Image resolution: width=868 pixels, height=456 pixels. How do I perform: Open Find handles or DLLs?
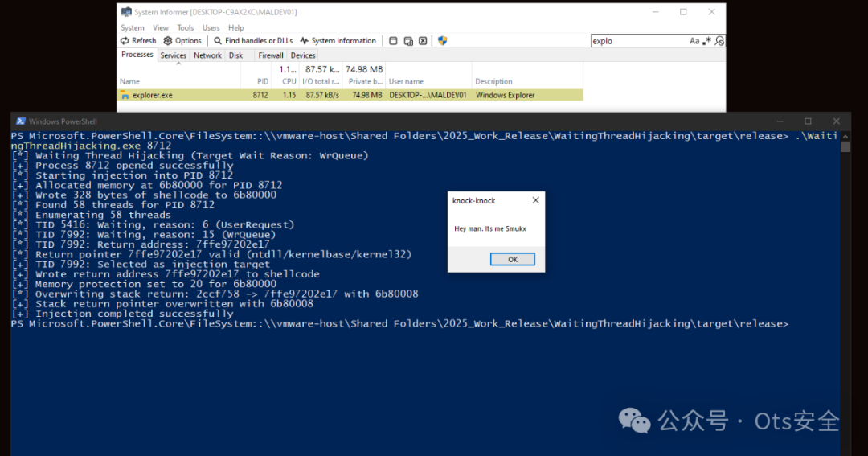253,41
